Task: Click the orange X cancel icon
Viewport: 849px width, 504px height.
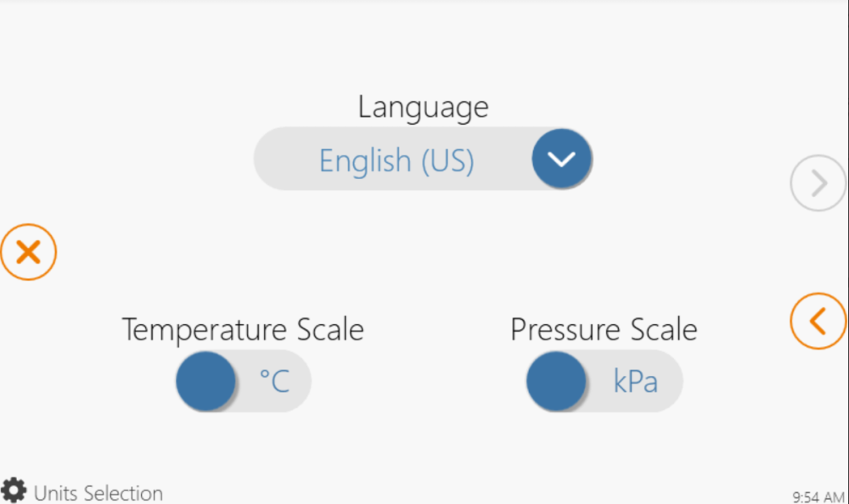Action: pos(29,252)
